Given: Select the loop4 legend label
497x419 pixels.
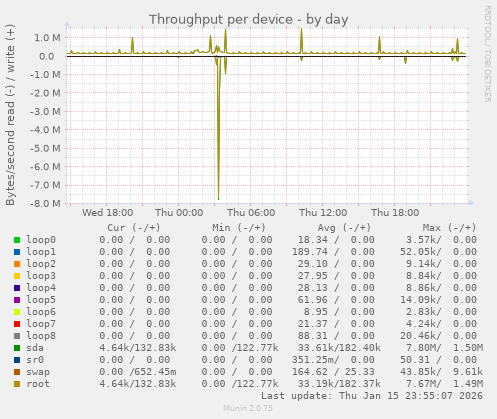Looking at the screenshot, I should [41, 288].
